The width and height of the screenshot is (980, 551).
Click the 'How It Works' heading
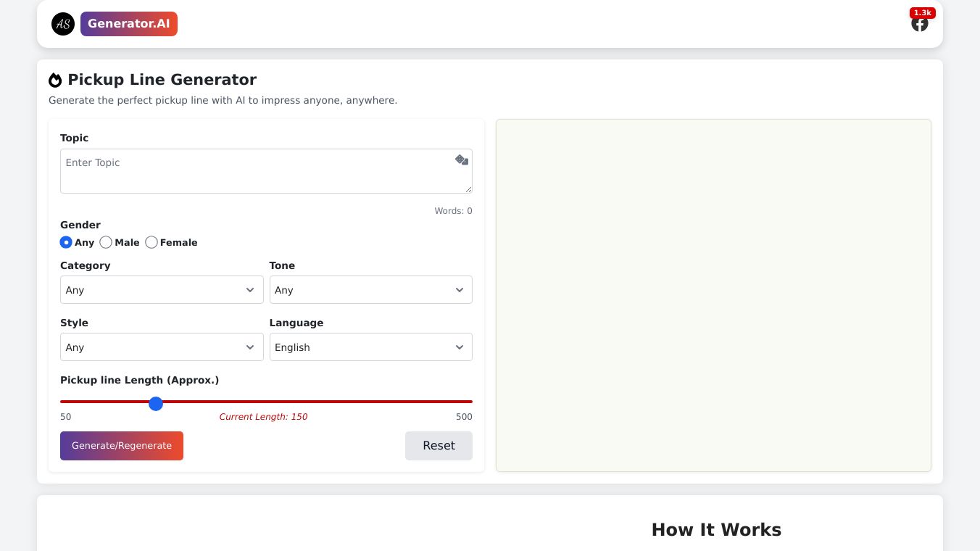click(716, 530)
